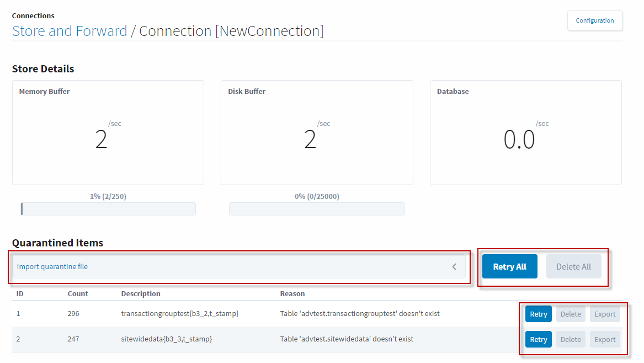Select the Disk Buffer rate card

(317, 133)
